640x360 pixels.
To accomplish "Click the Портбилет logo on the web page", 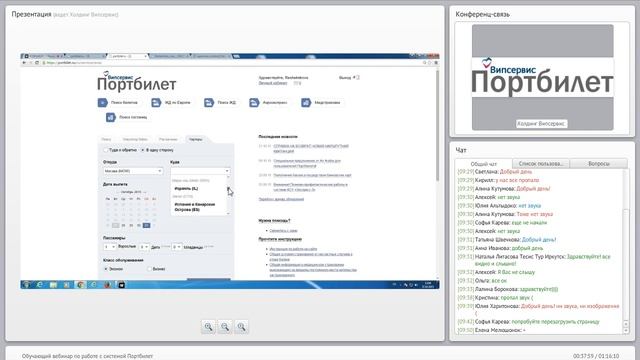I will 136,82.
